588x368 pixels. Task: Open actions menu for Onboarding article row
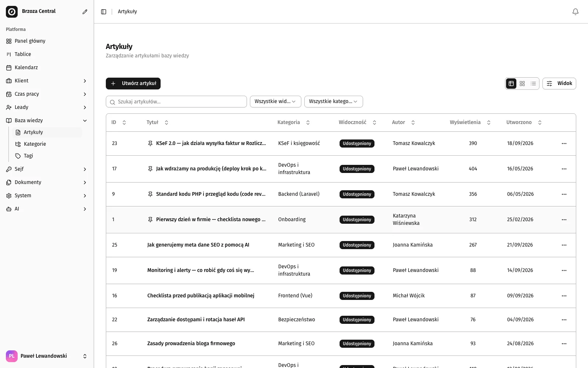(x=564, y=220)
